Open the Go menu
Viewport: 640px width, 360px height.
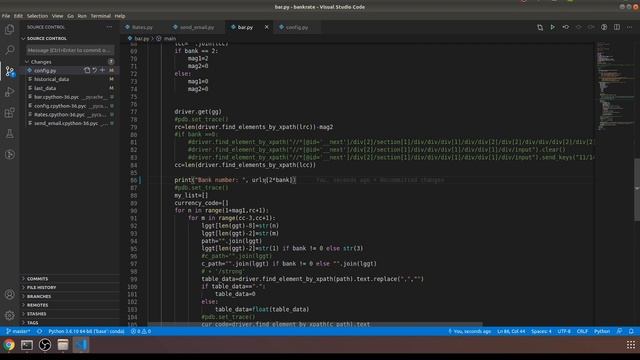[71, 16]
